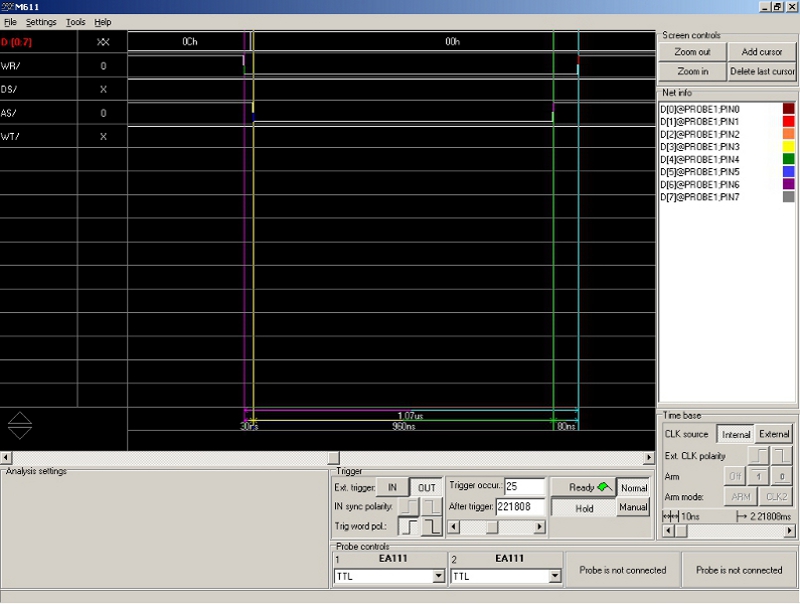Select CLK2 arm mode
800x604 pixels.
pyautogui.click(x=776, y=496)
